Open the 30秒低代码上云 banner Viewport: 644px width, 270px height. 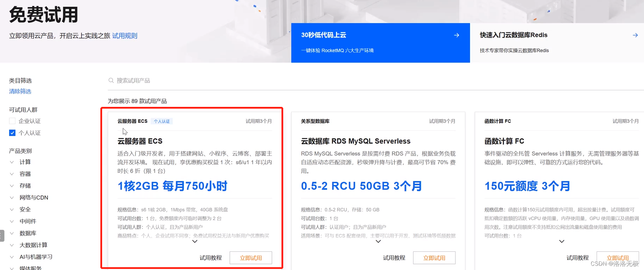(380, 43)
